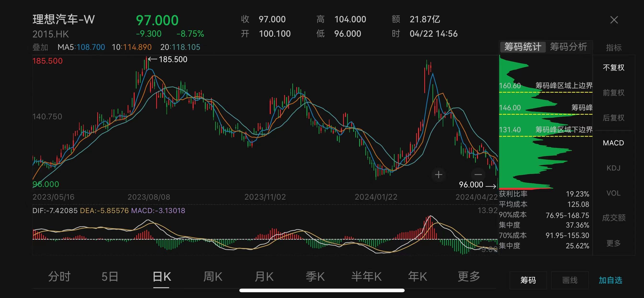Tap the 时 04/22 14:56 timestamp
The image size is (644, 298).
[x=425, y=34]
